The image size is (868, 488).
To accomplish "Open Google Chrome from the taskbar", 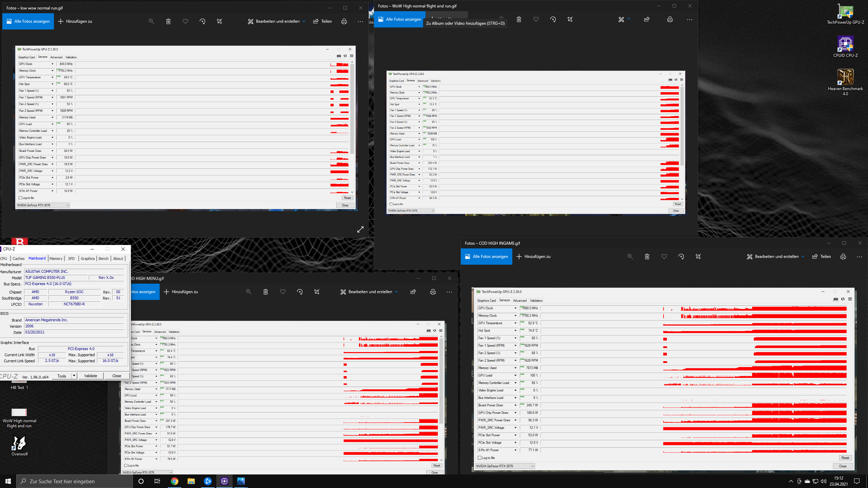I will click(174, 481).
